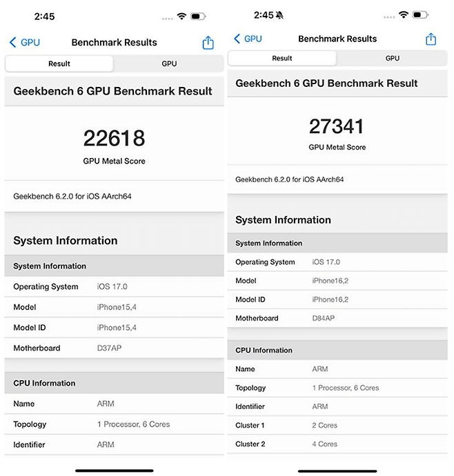
Task: Select the Result tab on the left phone
Action: [59, 64]
